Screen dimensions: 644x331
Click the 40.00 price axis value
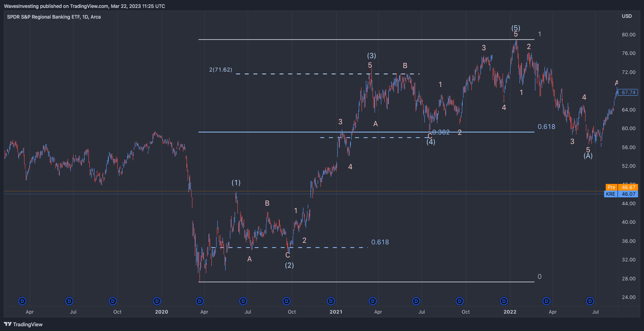coord(629,222)
